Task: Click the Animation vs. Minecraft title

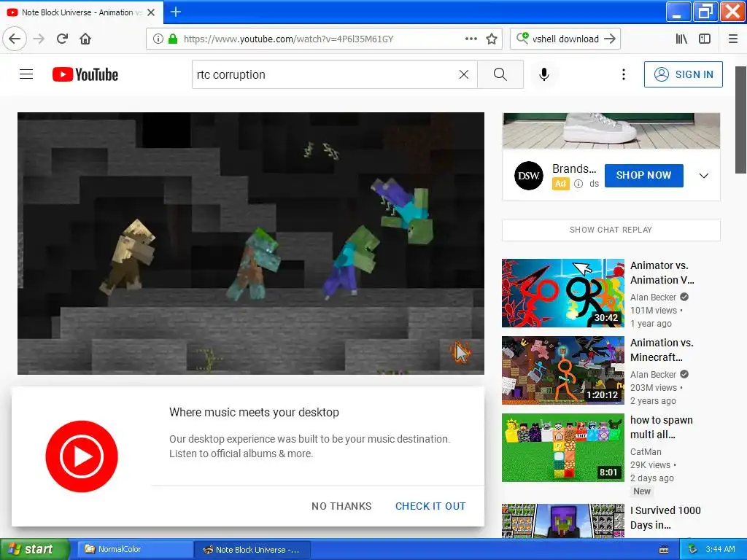Action: point(662,350)
